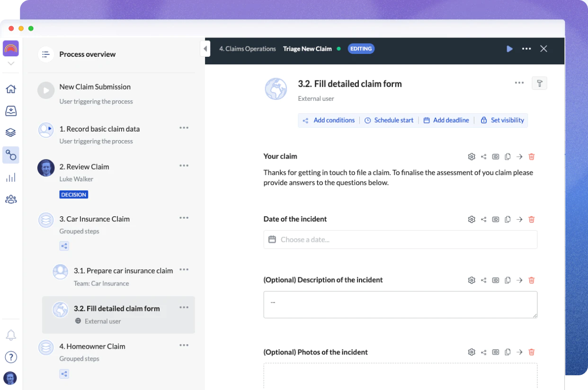The width and height of the screenshot is (588, 390).
Task: Delete the Your claim field
Action: [x=532, y=157]
